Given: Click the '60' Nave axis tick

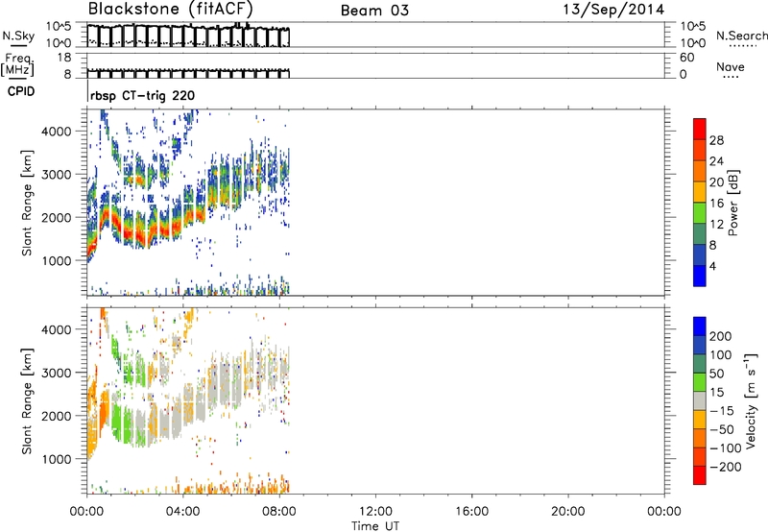Looking at the screenshot, I should click(x=686, y=58).
